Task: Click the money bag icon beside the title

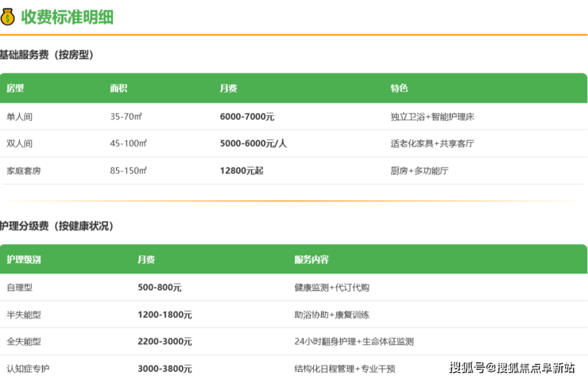Action: pos(9,16)
